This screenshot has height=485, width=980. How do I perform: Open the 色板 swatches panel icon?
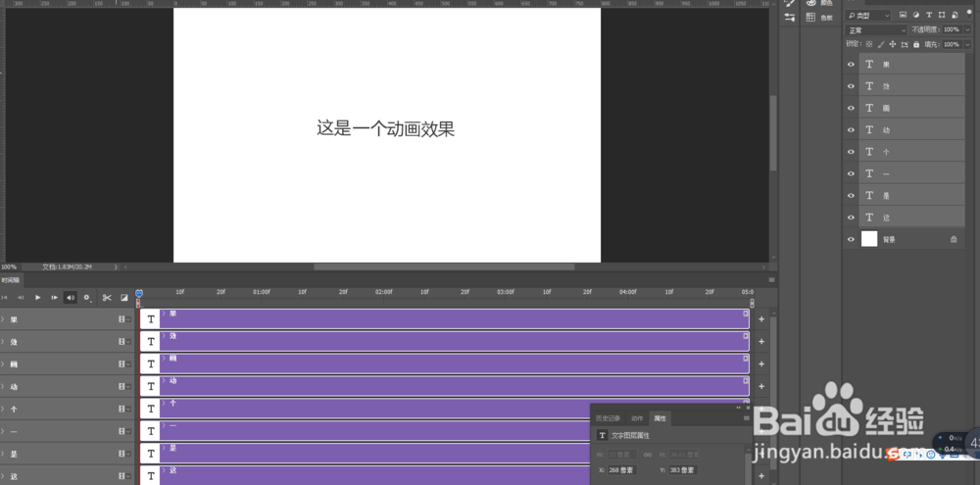click(x=810, y=18)
